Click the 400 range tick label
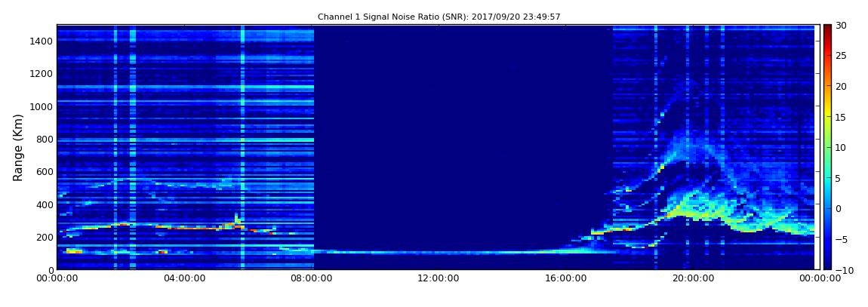Image resolution: width=868 pixels, height=307 pixels. pos(44,204)
